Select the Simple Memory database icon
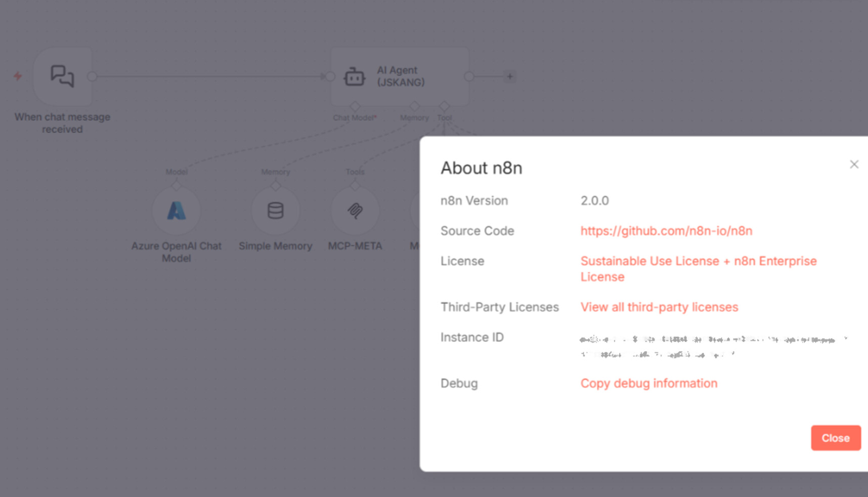Screen dimensions: 868x497 (x=275, y=211)
